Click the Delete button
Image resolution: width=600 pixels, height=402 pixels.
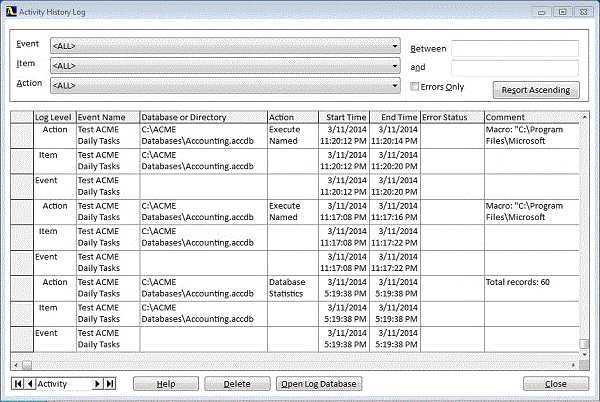click(x=237, y=384)
